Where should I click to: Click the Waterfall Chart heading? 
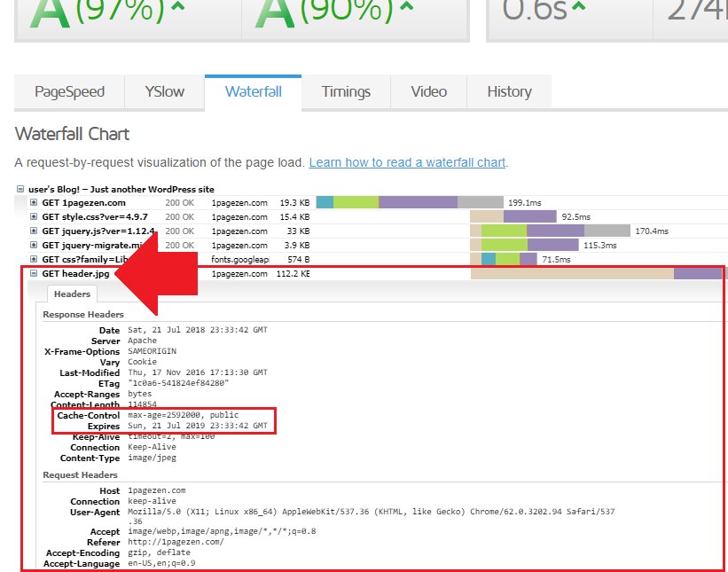[72, 134]
